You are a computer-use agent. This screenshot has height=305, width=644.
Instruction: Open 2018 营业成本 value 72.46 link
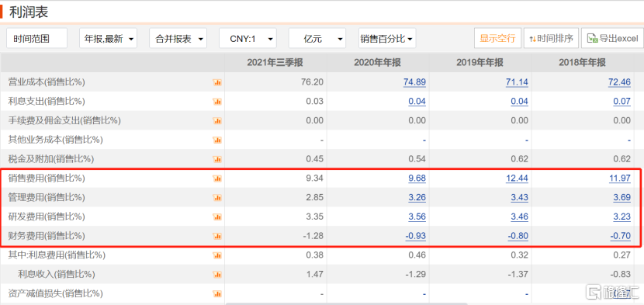click(x=619, y=82)
